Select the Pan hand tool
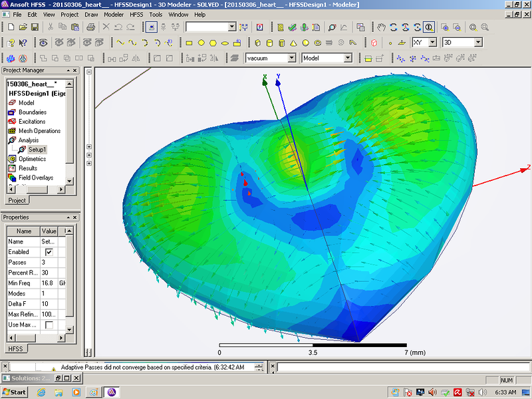This screenshot has width=532, height=399. [381, 27]
